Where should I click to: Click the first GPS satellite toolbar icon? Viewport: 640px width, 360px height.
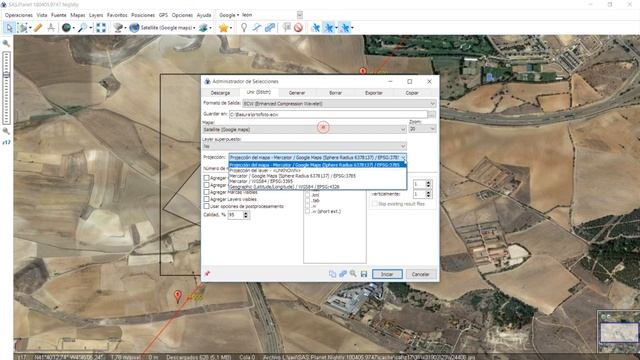tap(315, 27)
